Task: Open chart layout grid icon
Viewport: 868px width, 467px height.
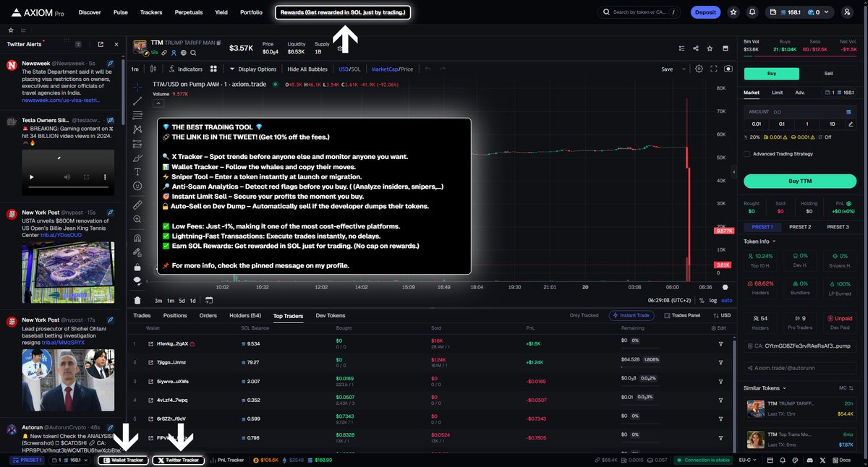Action: pyautogui.click(x=213, y=69)
